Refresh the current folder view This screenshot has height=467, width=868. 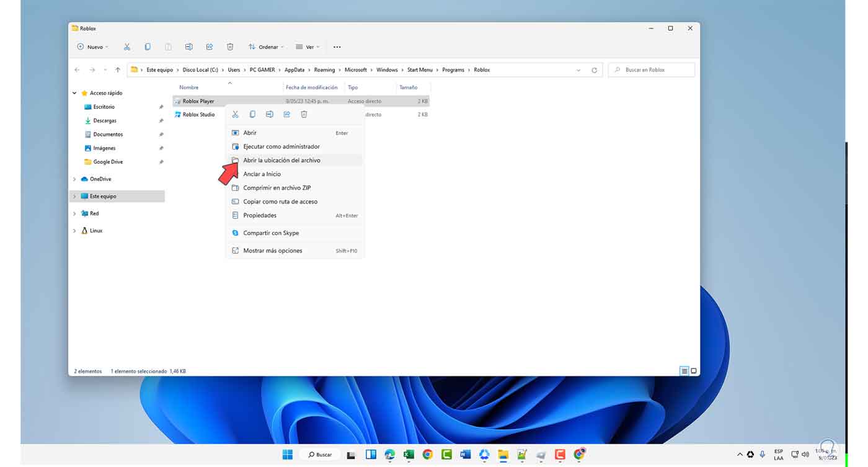pyautogui.click(x=594, y=70)
